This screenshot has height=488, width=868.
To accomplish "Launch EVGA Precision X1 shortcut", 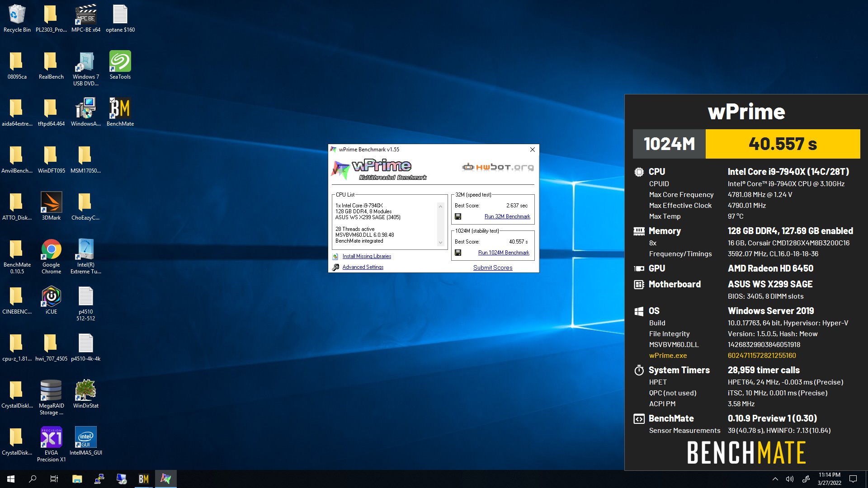I will (x=52, y=445).
